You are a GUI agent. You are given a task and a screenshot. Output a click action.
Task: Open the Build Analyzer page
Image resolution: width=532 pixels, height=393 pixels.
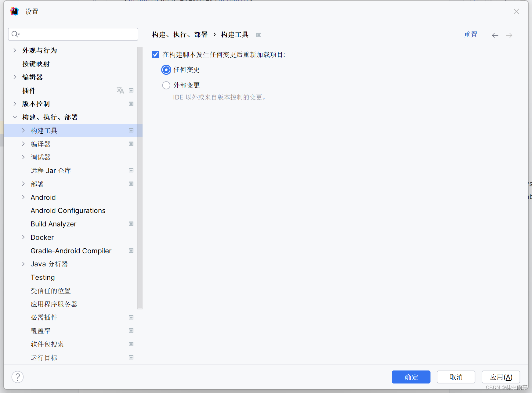click(53, 224)
